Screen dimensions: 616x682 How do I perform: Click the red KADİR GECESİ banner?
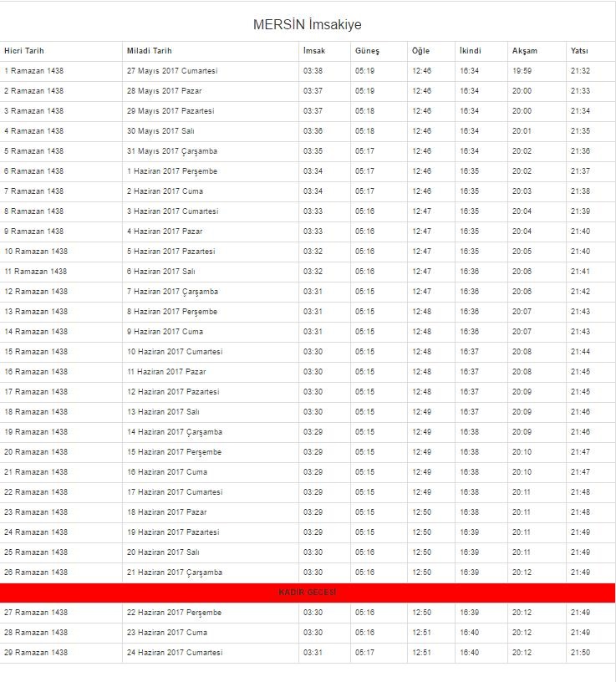point(308,593)
